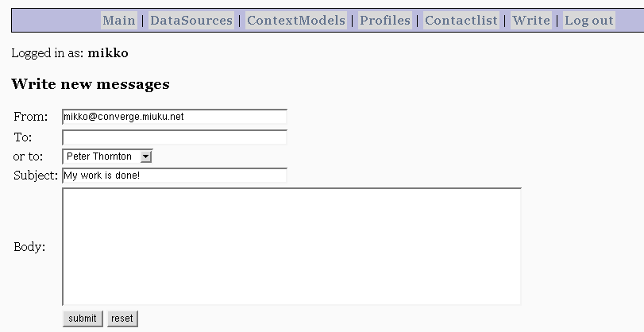Screen dimensions: 644x332
Task: Open the Contactlist page
Action: point(461,20)
